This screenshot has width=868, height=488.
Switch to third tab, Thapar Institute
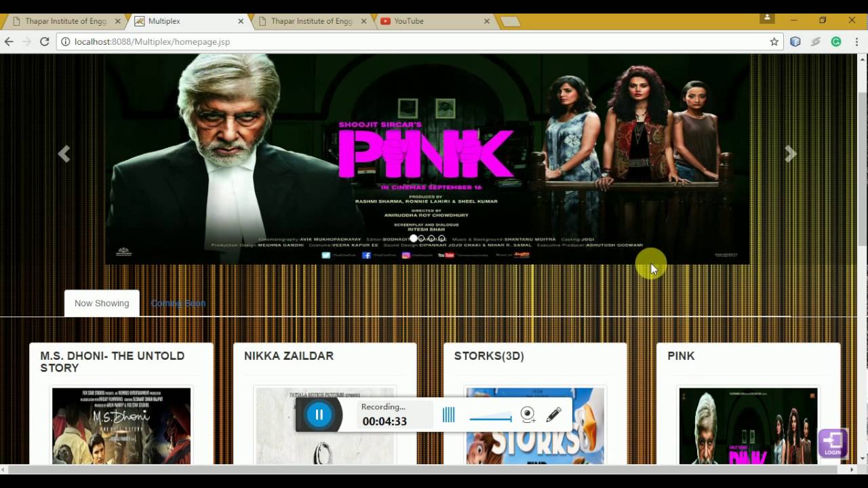tap(311, 21)
